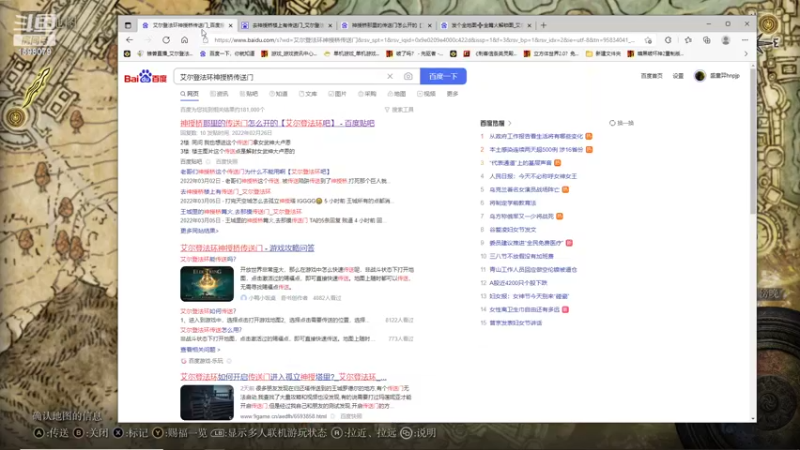800x450 pixels.
Task: Expand the 百度热搜 heading arrow
Action: pyautogui.click(x=510, y=123)
